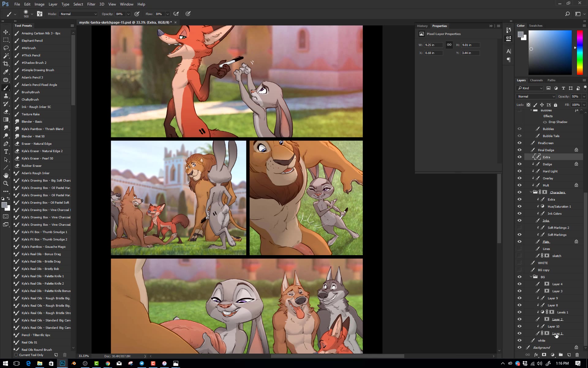Hide the Characters group
Image resolution: width=588 pixels, height=368 pixels.
click(x=519, y=192)
